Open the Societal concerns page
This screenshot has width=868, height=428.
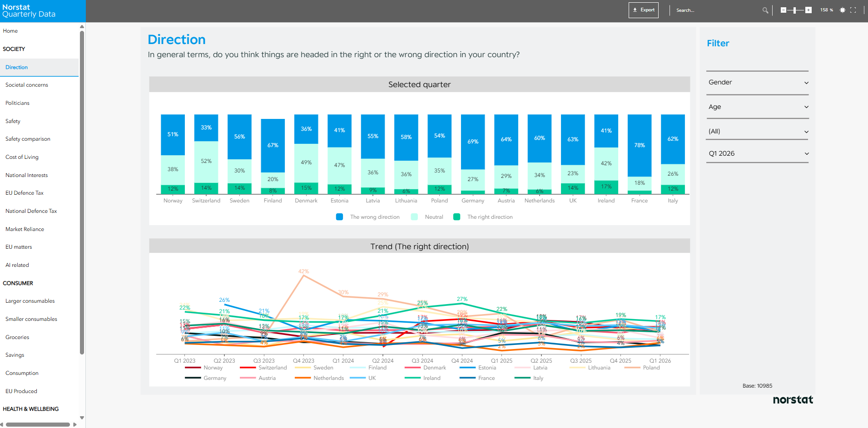point(27,85)
